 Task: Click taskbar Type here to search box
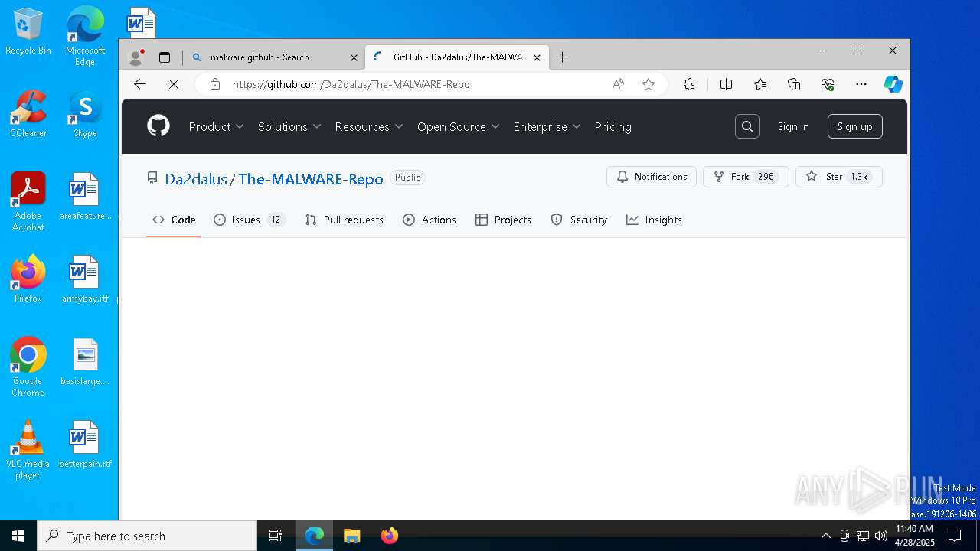[147, 536]
